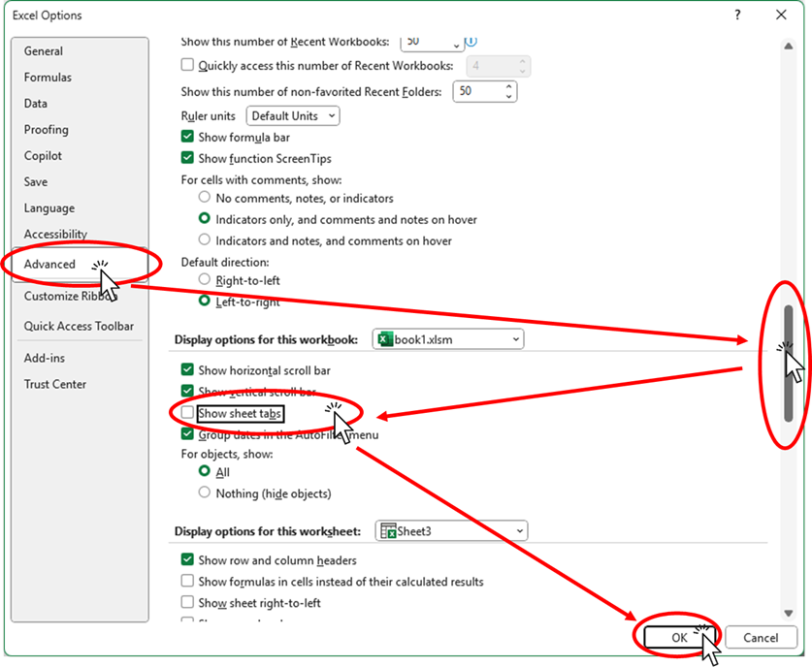Open Language settings
The height and width of the screenshot is (667, 812).
click(x=49, y=208)
